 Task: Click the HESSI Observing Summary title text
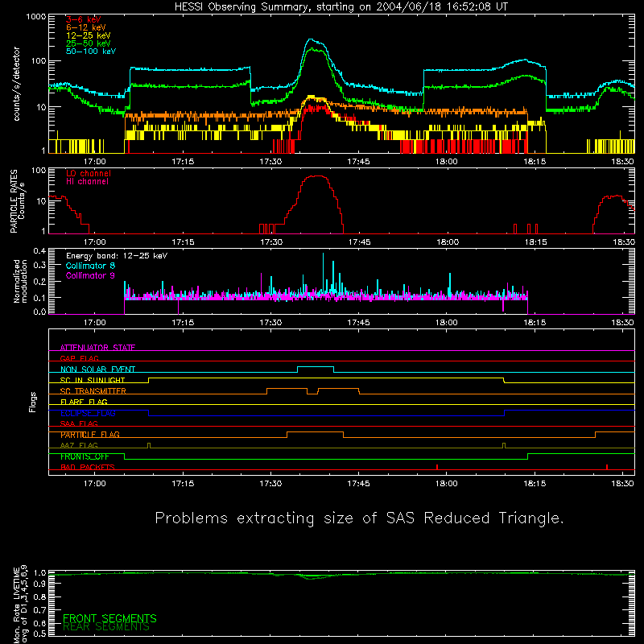[341, 6]
